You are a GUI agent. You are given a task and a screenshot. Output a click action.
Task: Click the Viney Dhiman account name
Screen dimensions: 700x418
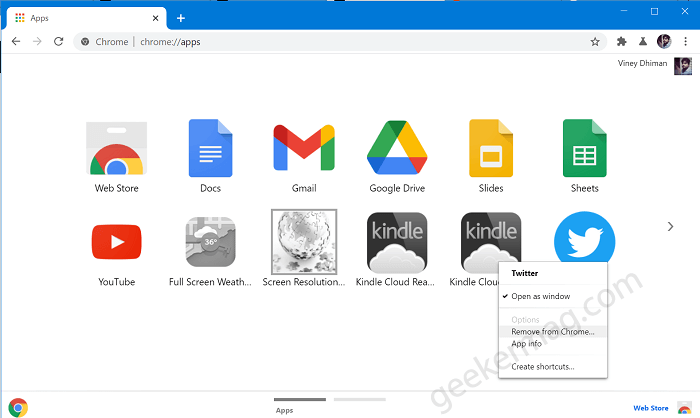coord(642,63)
